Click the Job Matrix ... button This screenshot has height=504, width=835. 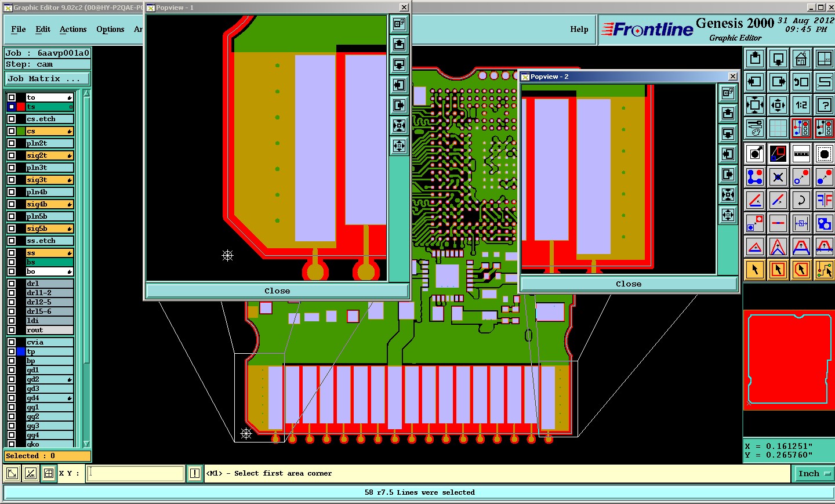48,79
